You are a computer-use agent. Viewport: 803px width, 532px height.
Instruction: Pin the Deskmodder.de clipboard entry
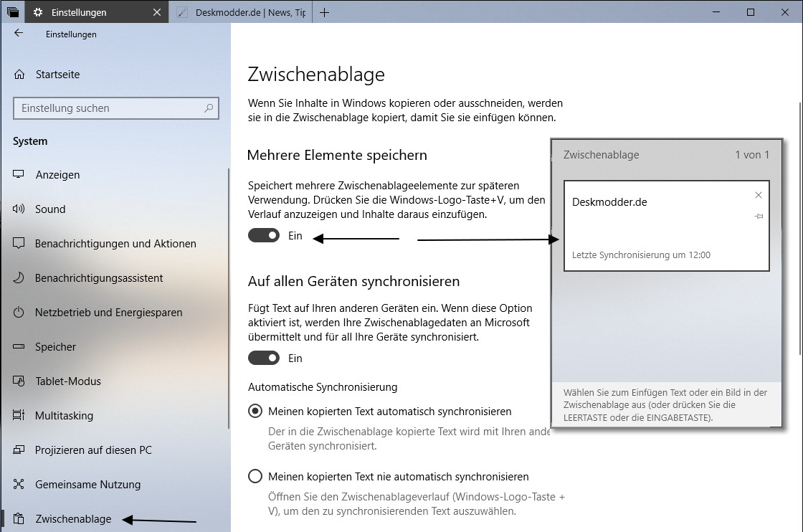[x=759, y=216]
